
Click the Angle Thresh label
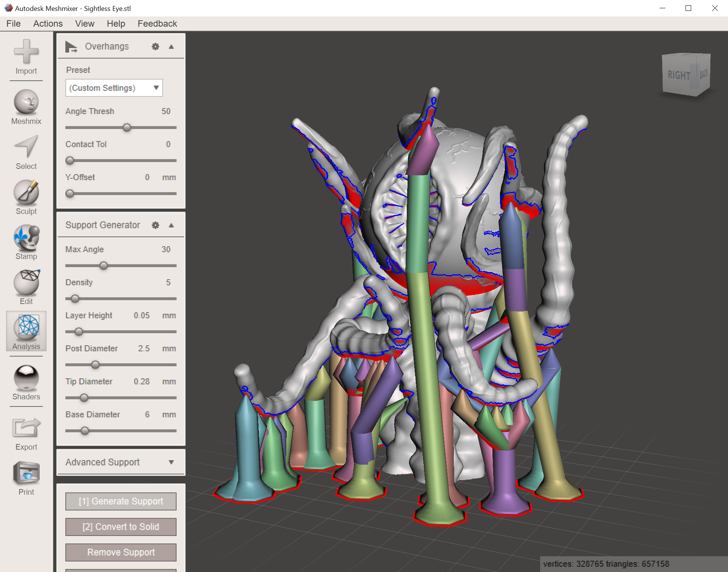(90, 111)
